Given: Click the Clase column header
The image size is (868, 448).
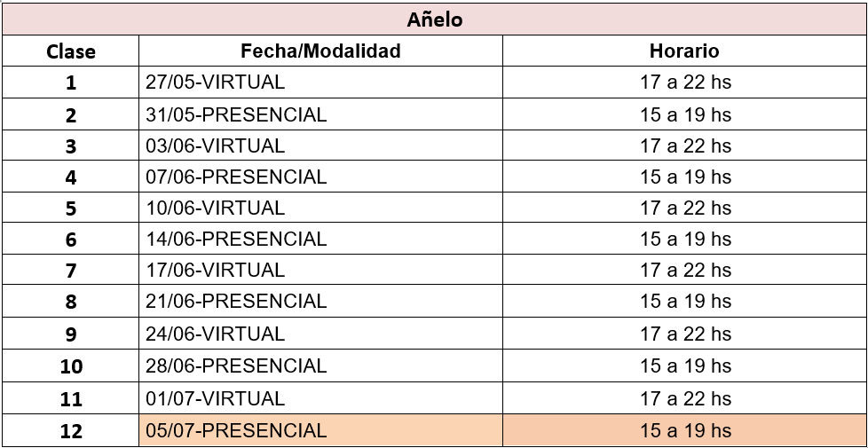Looking at the screenshot, I should [71, 51].
